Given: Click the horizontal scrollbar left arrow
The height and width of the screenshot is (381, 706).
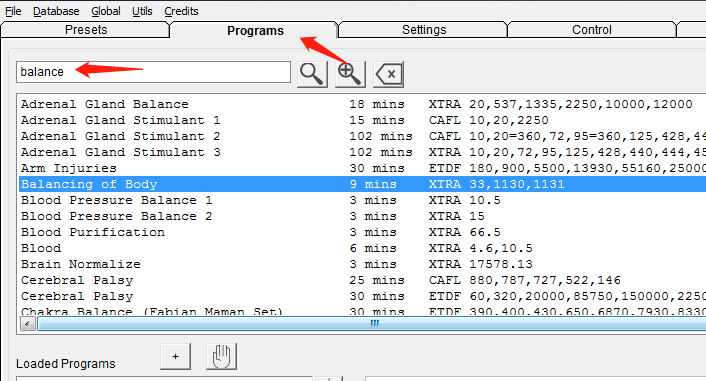Looking at the screenshot, I should 28,324.
